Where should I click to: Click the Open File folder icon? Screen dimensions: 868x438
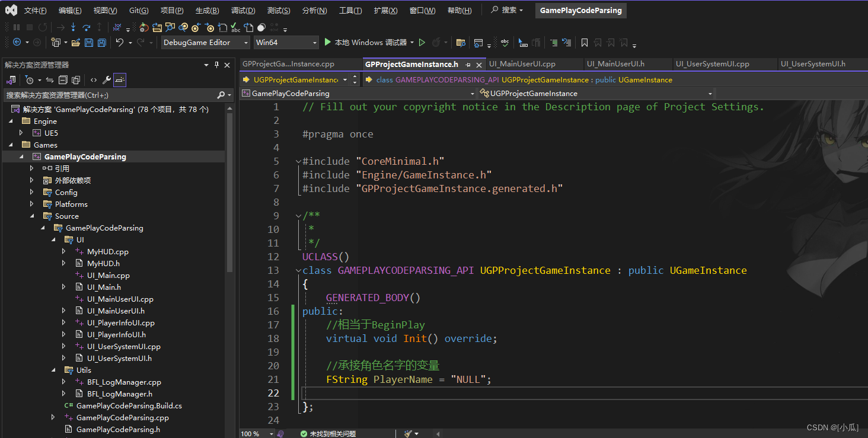[75, 43]
